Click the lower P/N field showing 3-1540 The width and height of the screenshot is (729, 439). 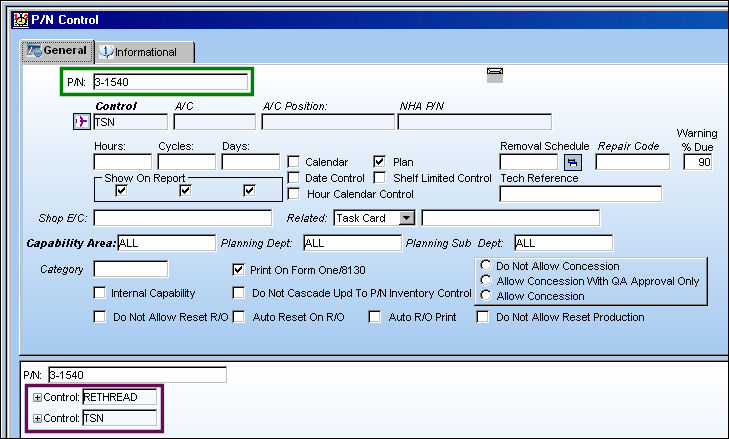point(138,375)
